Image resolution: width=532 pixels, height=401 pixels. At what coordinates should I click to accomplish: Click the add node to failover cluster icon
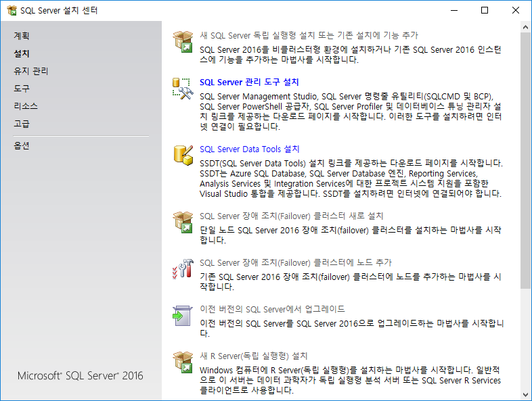pyautogui.click(x=183, y=269)
